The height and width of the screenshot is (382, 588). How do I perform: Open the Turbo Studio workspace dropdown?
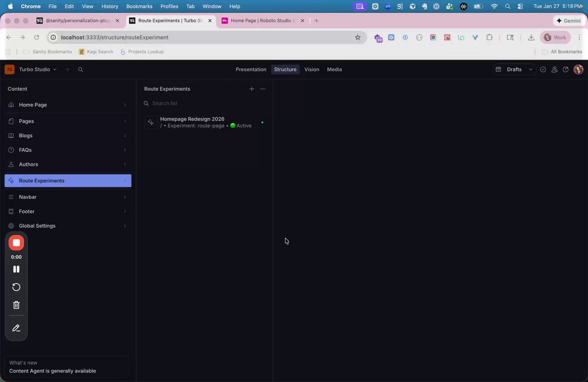point(38,69)
